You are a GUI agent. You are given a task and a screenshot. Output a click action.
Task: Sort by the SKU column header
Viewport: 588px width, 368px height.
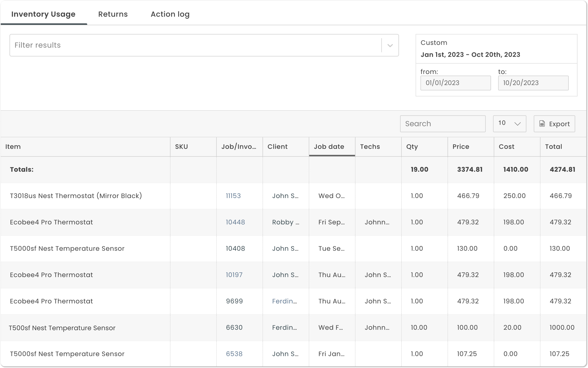click(x=193, y=147)
